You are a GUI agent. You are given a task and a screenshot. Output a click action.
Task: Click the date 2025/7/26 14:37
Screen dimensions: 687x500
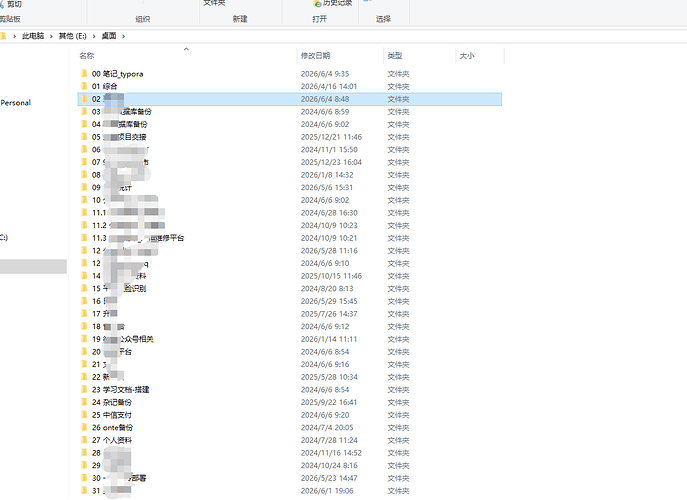(329, 314)
